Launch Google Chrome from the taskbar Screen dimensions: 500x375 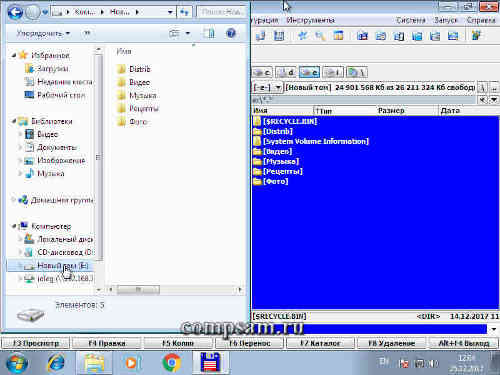[x=172, y=363]
